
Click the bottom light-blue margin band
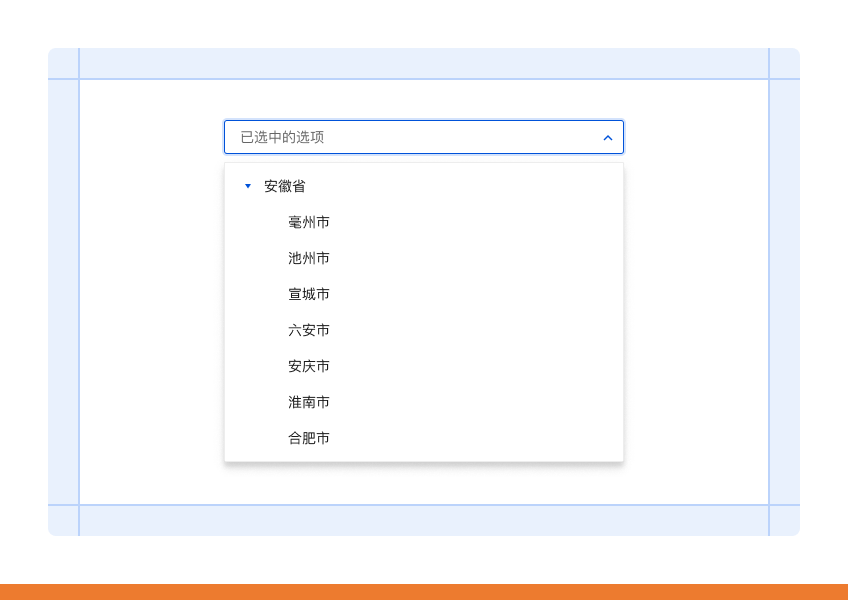point(424,521)
